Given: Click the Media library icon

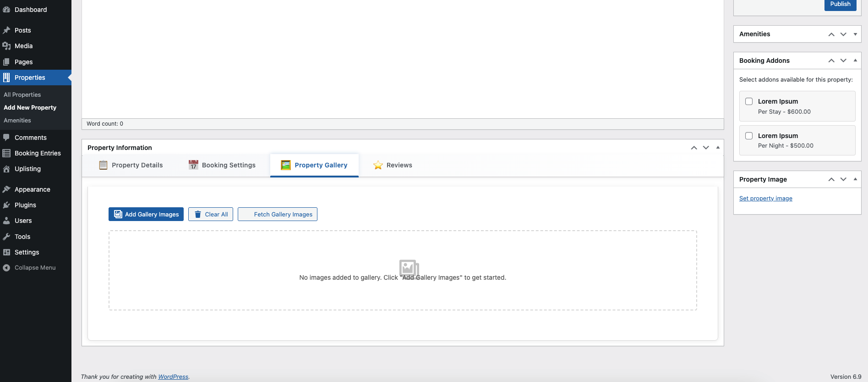Looking at the screenshot, I should click(x=6, y=46).
